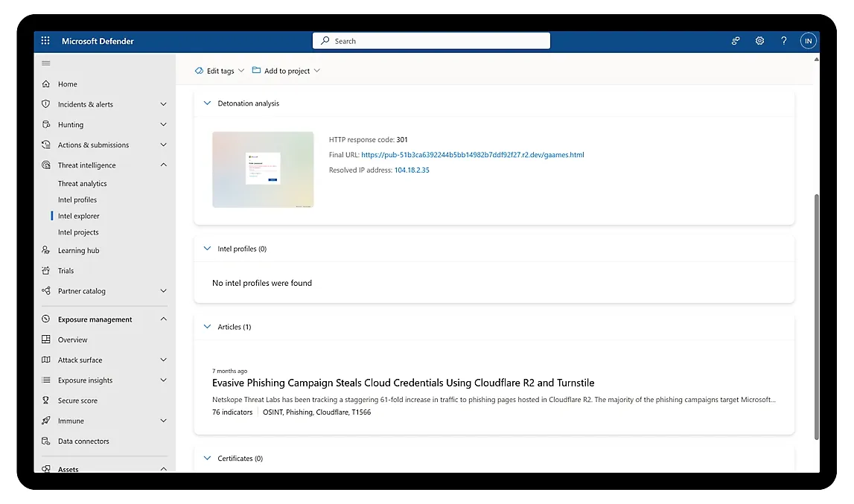854x504 pixels.
Task: Expand the Certificates section
Action: point(208,459)
